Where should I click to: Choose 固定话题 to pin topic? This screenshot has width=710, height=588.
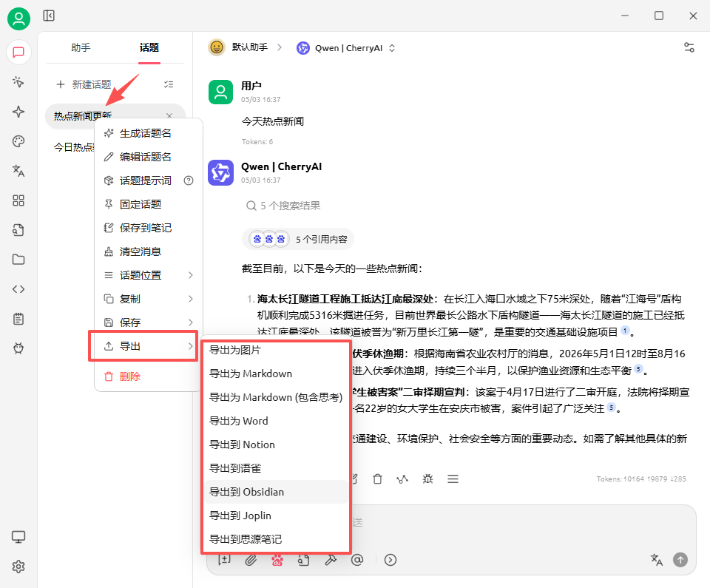click(x=149, y=204)
